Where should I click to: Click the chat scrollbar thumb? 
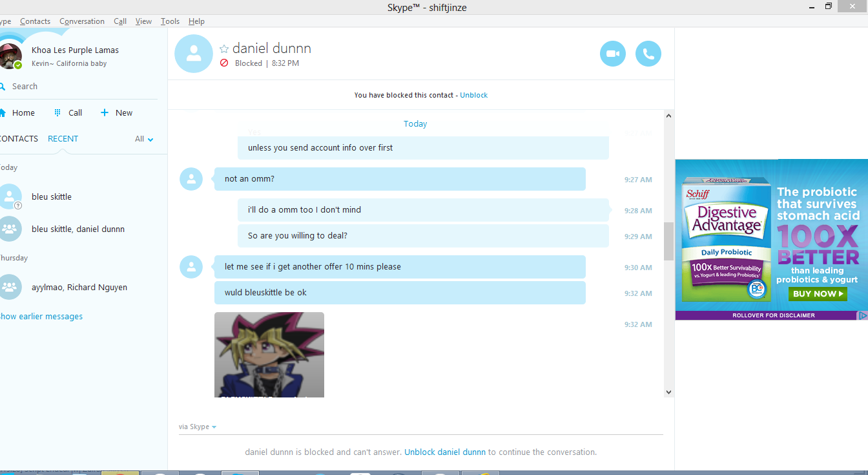pyautogui.click(x=668, y=241)
